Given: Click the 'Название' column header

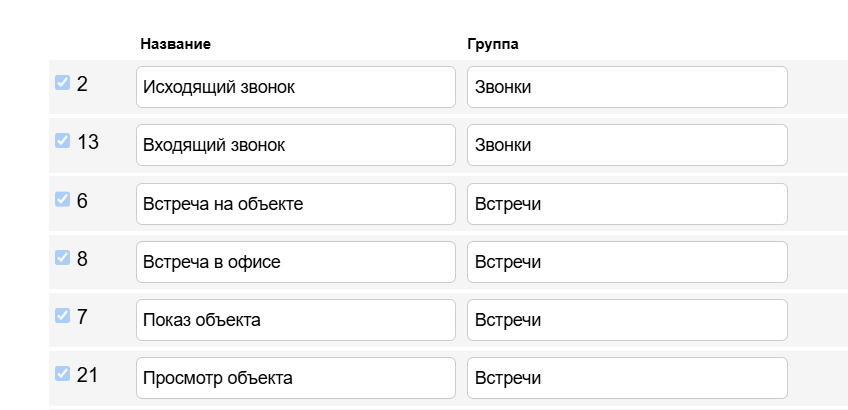Looking at the screenshot, I should (x=175, y=44).
